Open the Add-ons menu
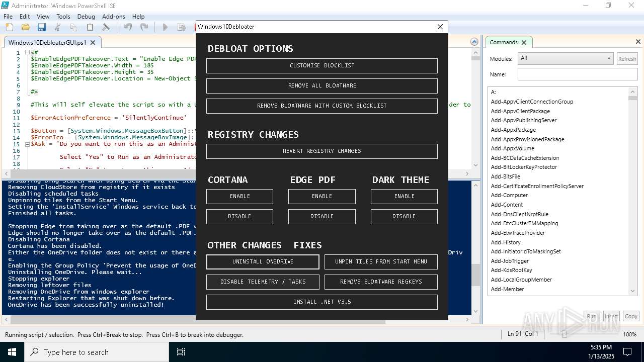 (x=113, y=17)
